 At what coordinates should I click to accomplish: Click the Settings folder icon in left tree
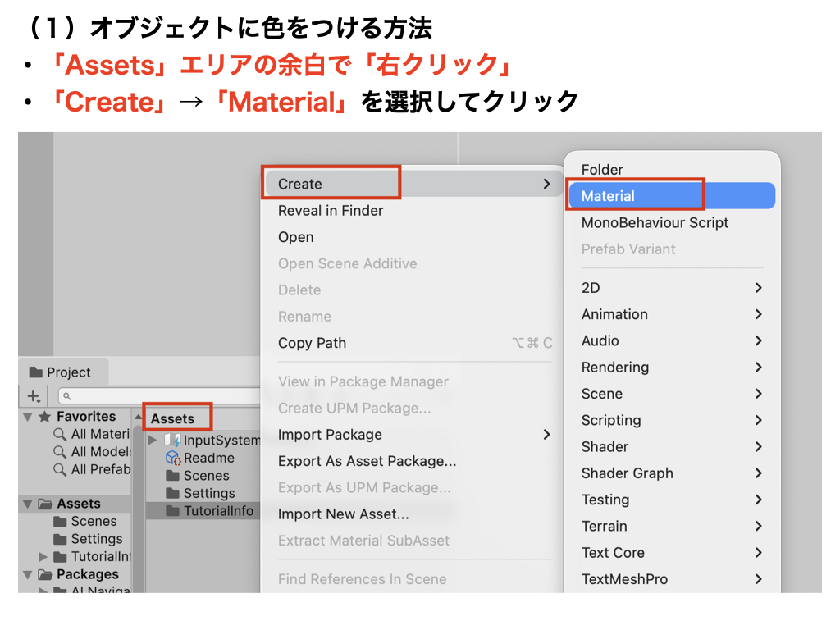coord(60,539)
